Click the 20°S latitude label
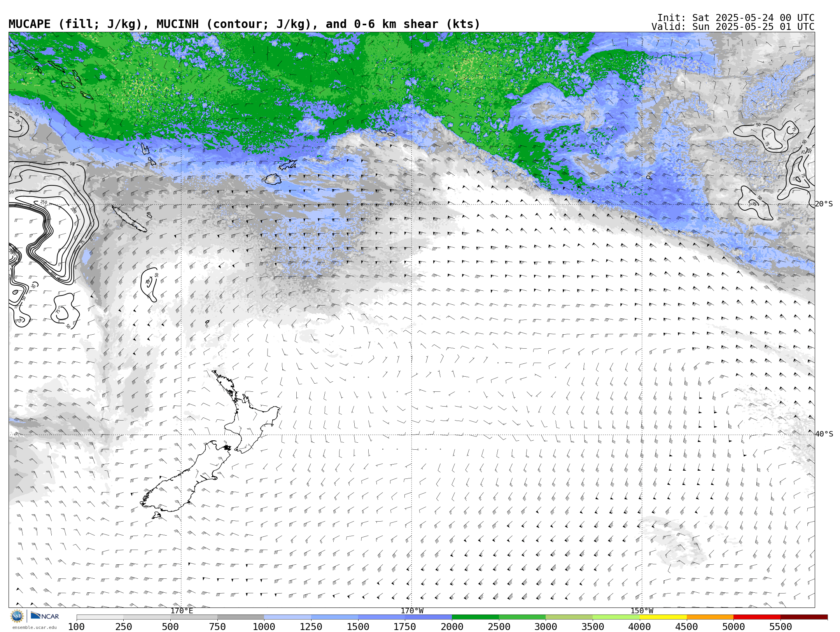 point(824,204)
